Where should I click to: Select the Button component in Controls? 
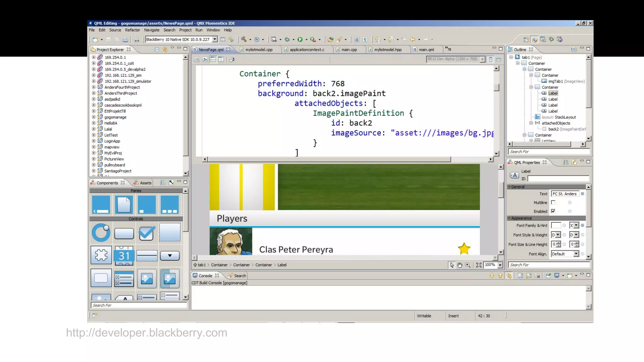[124, 233]
